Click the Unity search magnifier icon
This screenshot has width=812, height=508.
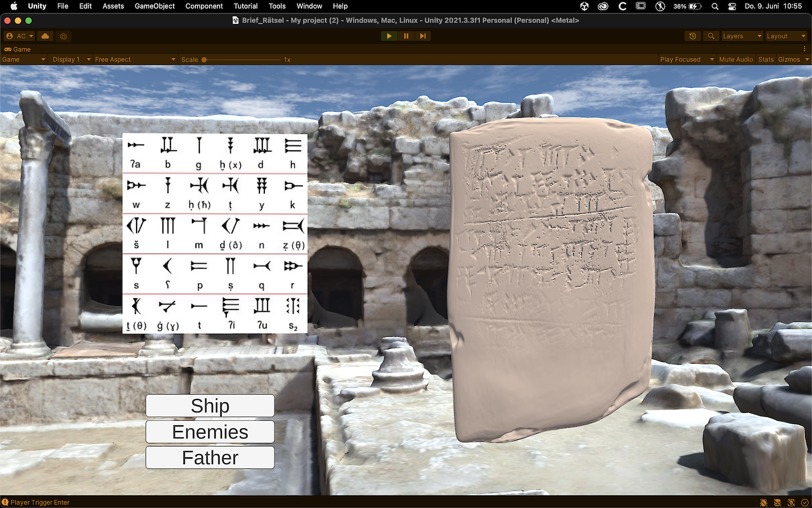[x=711, y=36]
